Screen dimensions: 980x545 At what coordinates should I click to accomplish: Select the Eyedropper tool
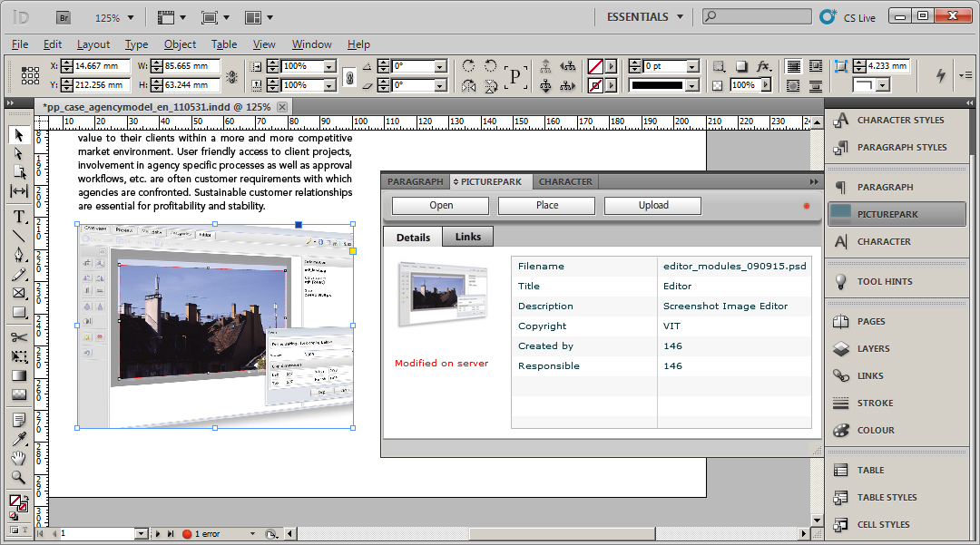[19, 439]
